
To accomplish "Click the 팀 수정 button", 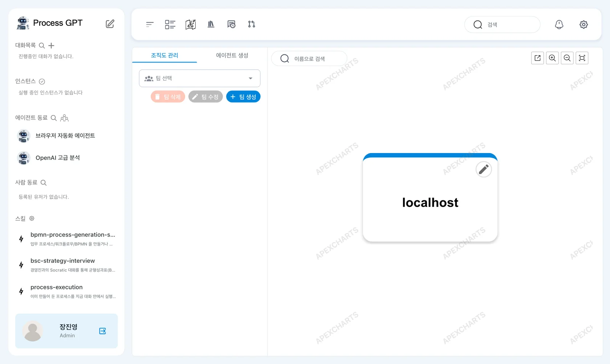I will [x=205, y=97].
